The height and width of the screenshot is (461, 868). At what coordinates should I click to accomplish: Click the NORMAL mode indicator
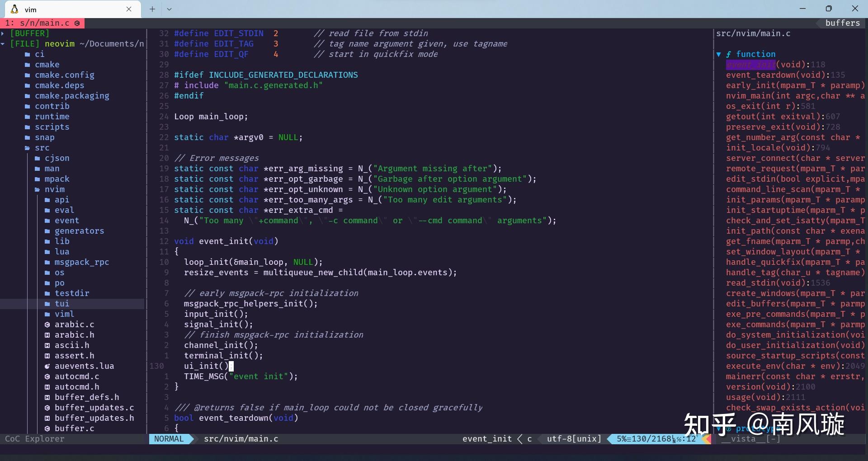(169, 439)
